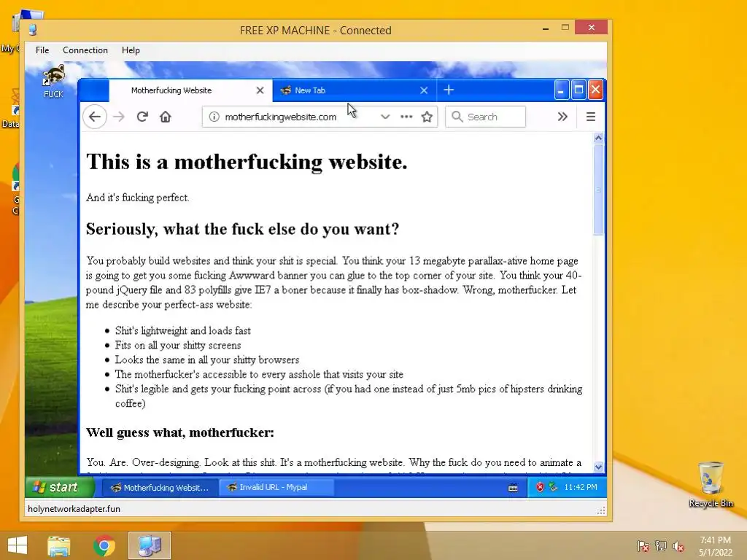747x560 pixels.
Task: Click the resize grip of viewer status bar
Action: click(x=601, y=510)
